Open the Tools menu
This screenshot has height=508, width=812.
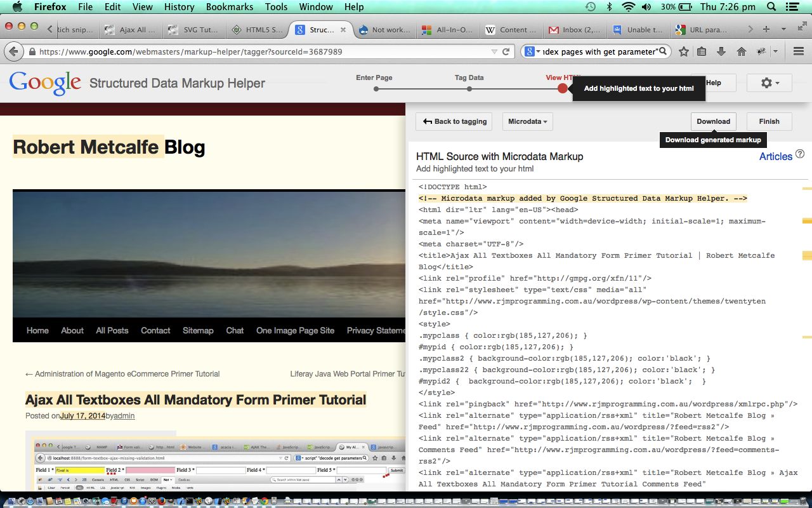(276, 7)
